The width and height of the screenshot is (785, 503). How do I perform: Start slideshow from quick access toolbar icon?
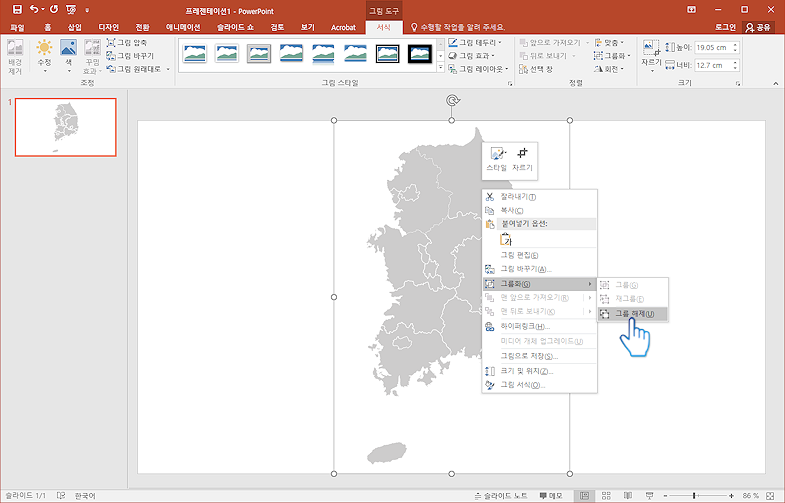coord(71,10)
